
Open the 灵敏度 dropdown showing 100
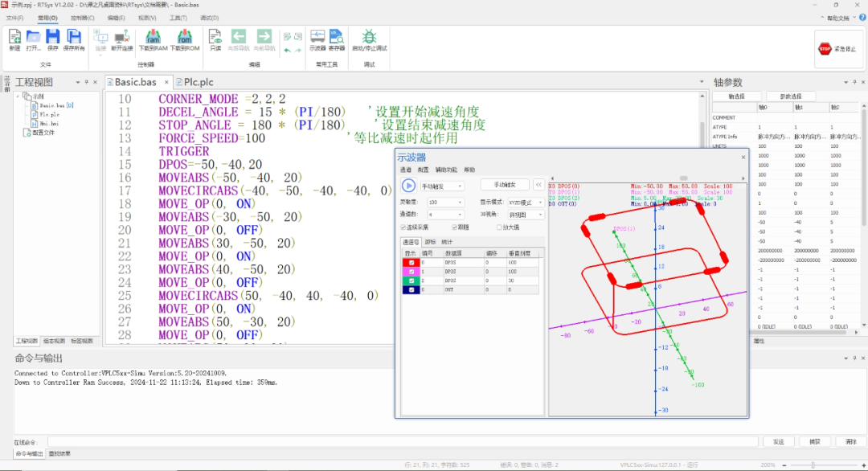coord(445,203)
